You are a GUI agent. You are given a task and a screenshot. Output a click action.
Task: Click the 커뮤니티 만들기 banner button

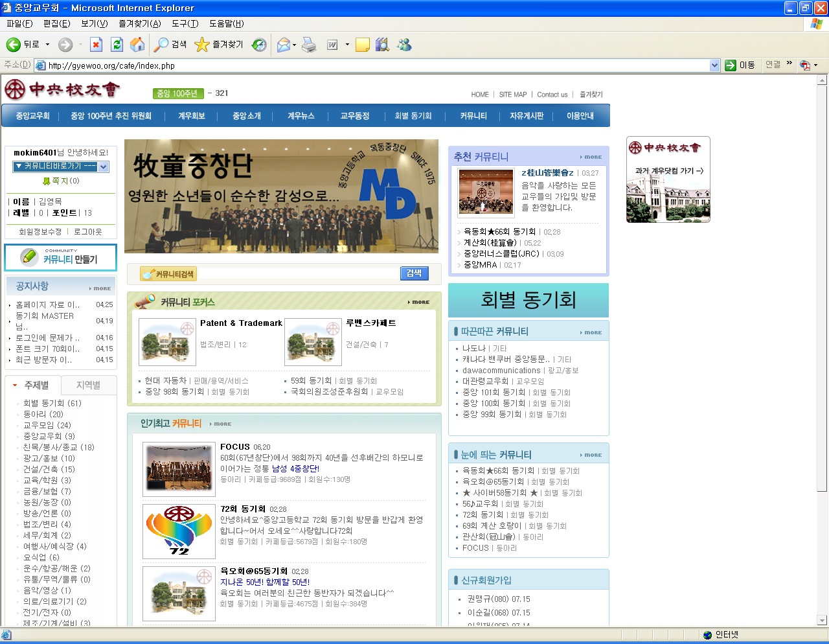click(x=60, y=257)
